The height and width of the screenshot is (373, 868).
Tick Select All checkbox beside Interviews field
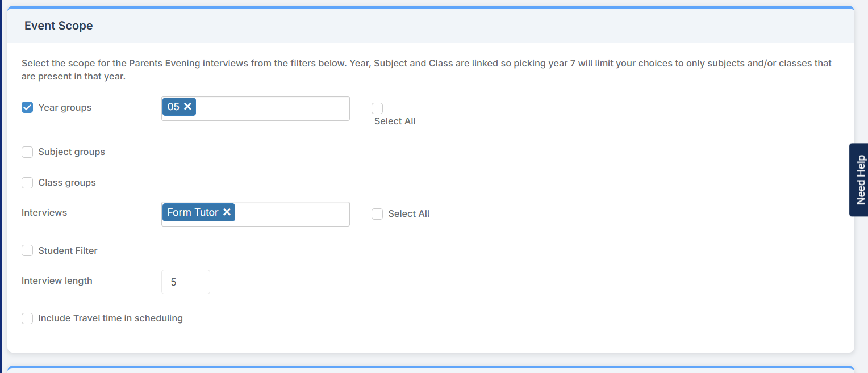click(x=377, y=214)
